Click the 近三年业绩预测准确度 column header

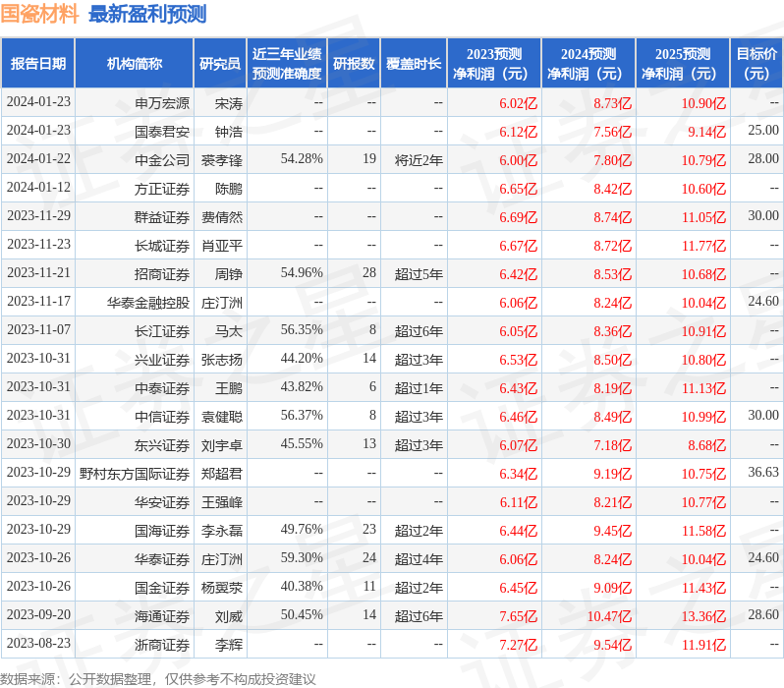click(x=287, y=64)
